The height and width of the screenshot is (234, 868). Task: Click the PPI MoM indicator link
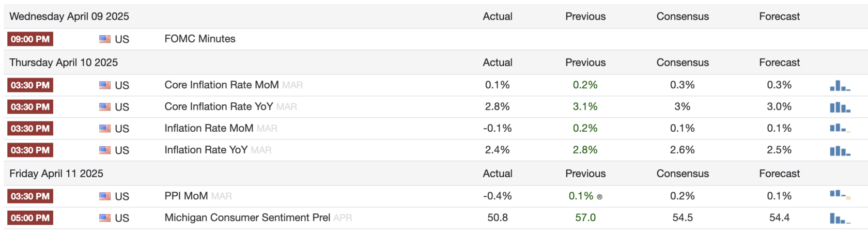pos(186,196)
